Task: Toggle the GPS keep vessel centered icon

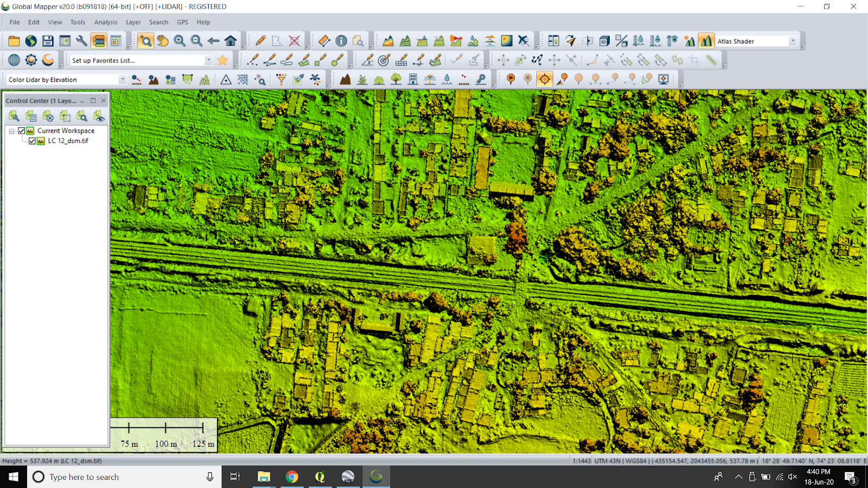Action: 544,80
